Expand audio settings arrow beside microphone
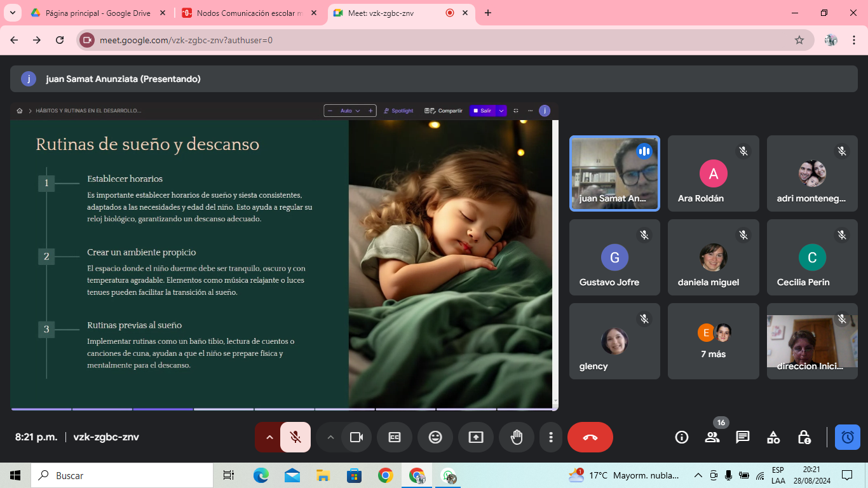 [x=269, y=437]
